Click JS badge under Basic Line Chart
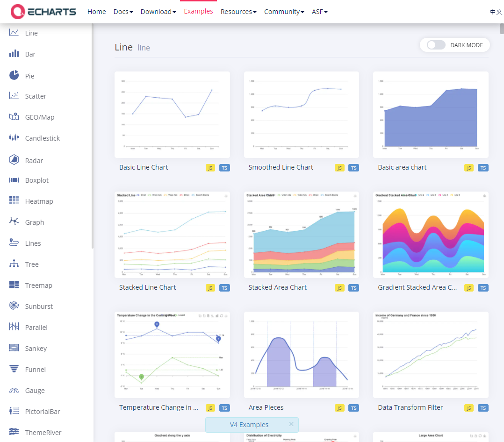 (x=210, y=168)
